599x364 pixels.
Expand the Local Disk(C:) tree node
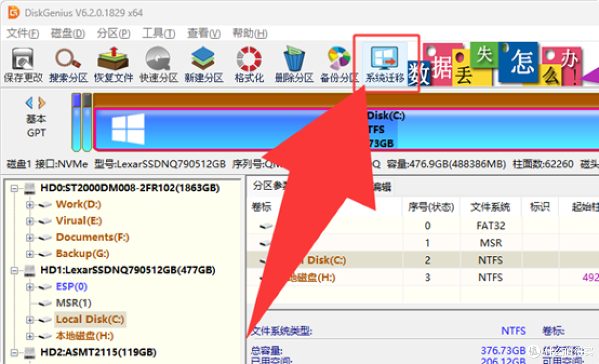point(29,320)
